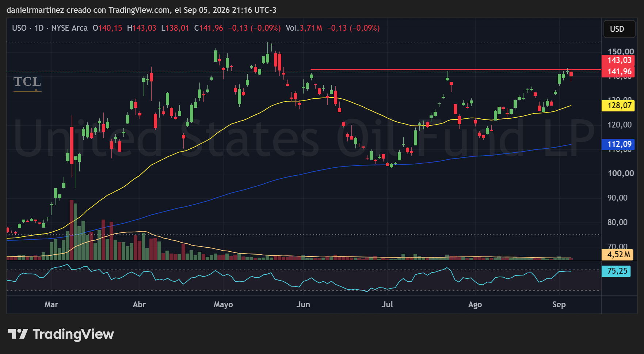Click the 4,52 M volume average label
644x354 pixels.
(x=618, y=255)
